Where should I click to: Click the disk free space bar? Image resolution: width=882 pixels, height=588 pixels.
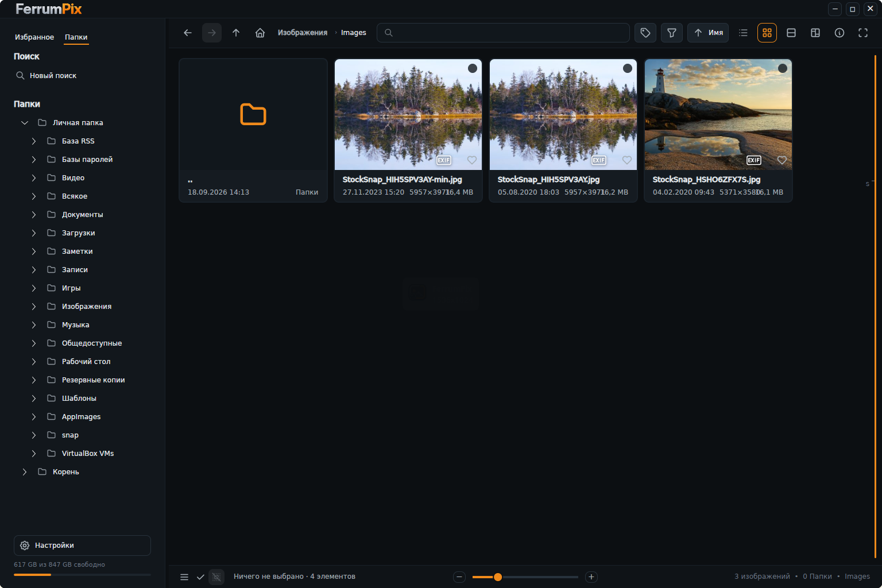click(82, 575)
